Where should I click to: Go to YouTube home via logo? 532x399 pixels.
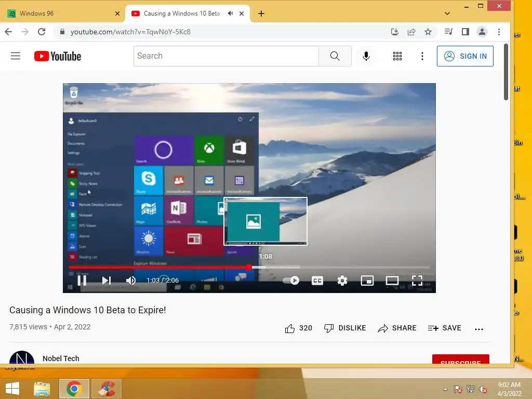[x=58, y=56]
